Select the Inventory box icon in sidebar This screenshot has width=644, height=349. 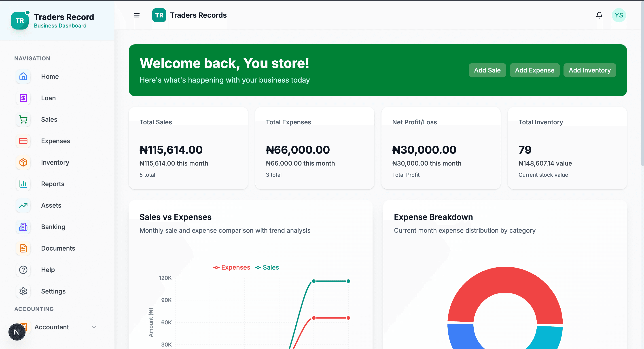click(x=23, y=162)
